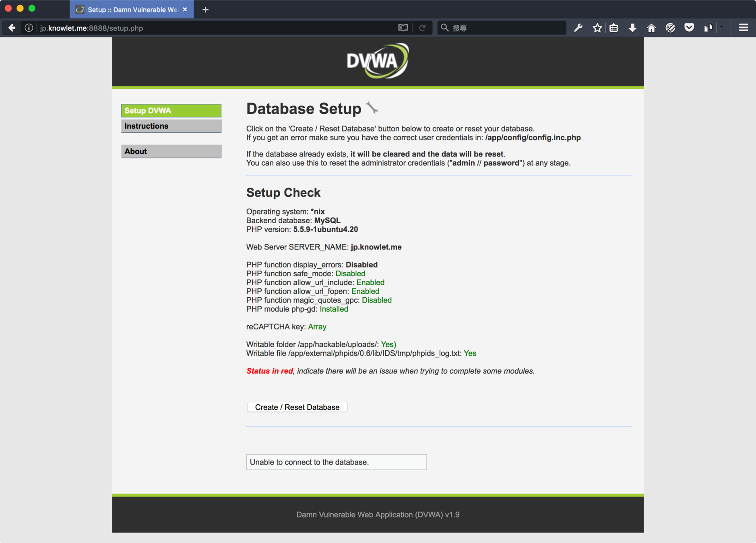Screen dimensions: 756x543
Task: Click the wrench icon beside Database Setup
Action: [x=372, y=108]
